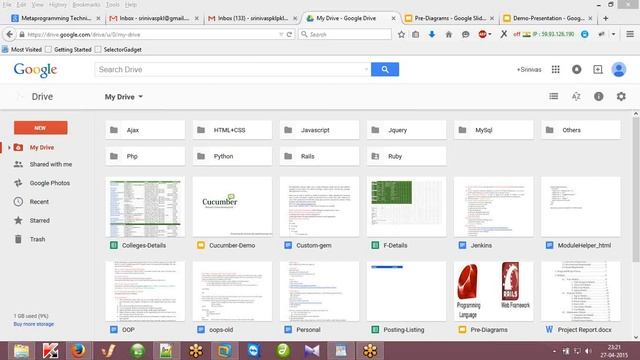
Task: Select the ModuleHelper_html document name
Action: pos(584,245)
